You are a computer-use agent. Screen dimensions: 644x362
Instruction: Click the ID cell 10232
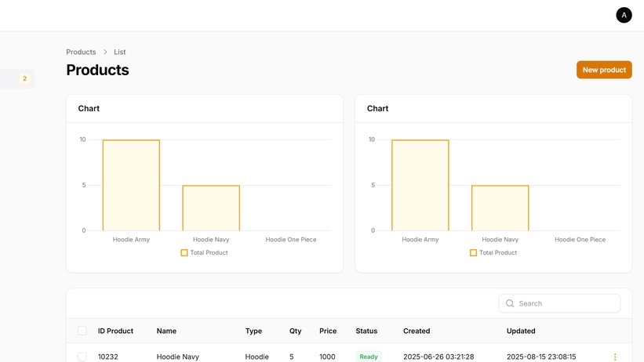pos(108,357)
